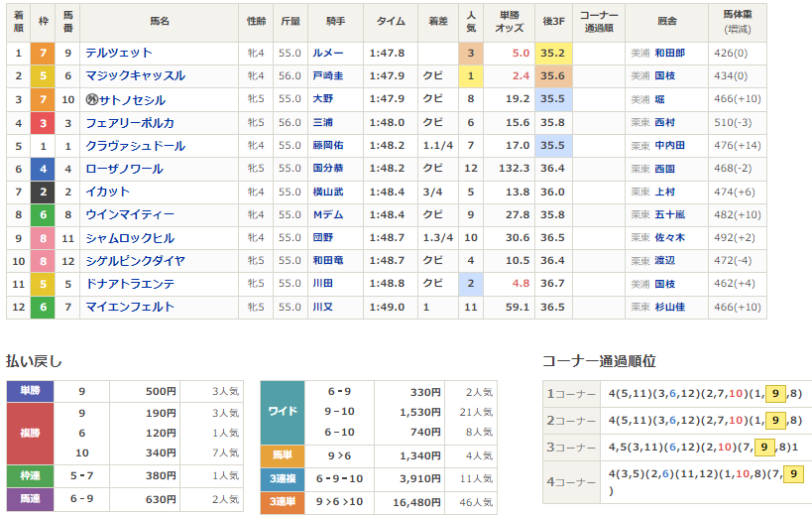Open trainer 中内田 link
Image resolution: width=812 pixels, height=515 pixels.
669,146
